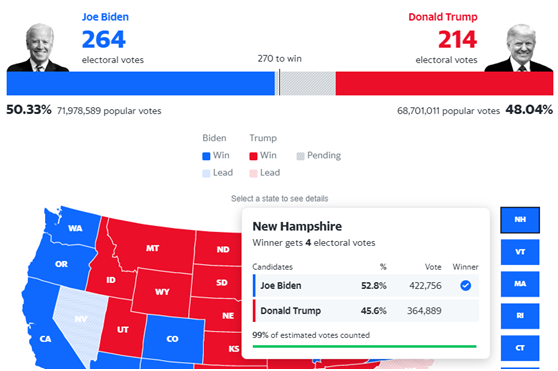Choose the RI state tile
The height and width of the screenshot is (371, 558).
520,316
